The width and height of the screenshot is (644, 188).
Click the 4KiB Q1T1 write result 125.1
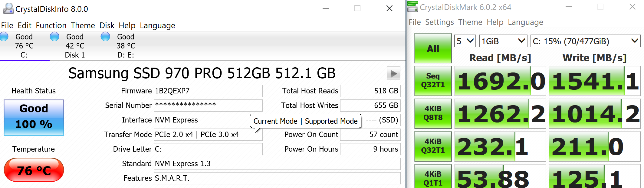tap(594, 176)
